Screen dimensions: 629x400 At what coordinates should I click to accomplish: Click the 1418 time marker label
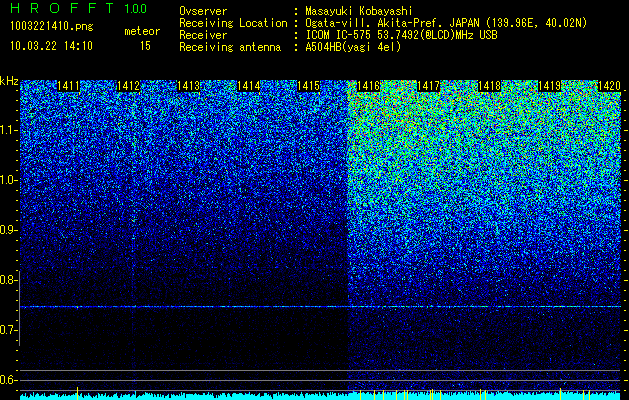pyautogui.click(x=489, y=86)
